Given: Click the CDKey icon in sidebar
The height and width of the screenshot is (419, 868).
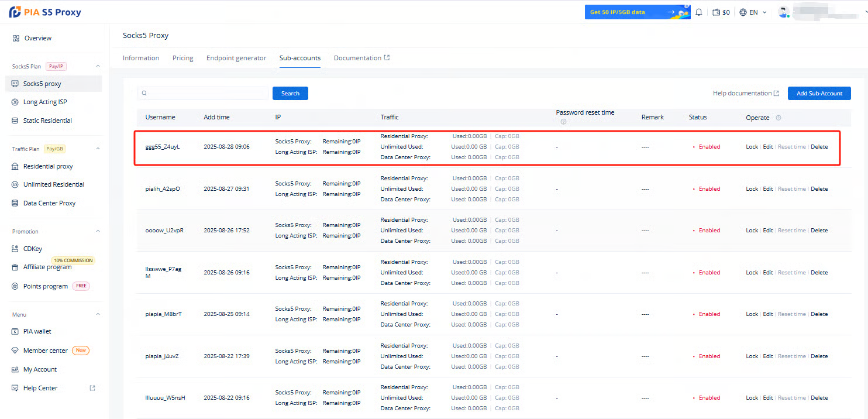Looking at the screenshot, I should click(16, 249).
